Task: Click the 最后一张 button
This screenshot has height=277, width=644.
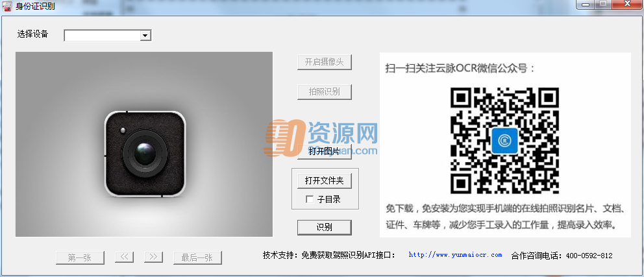Action: 197,258
